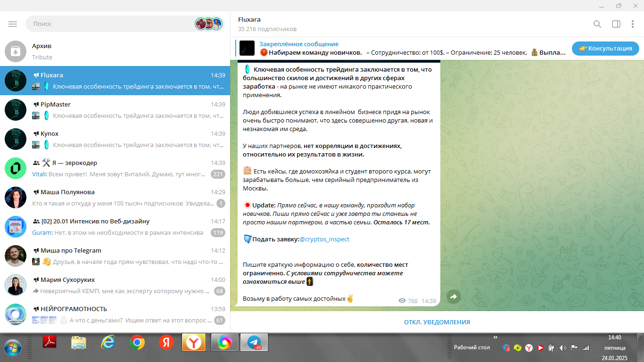Click the green plus tray icon

518,348
